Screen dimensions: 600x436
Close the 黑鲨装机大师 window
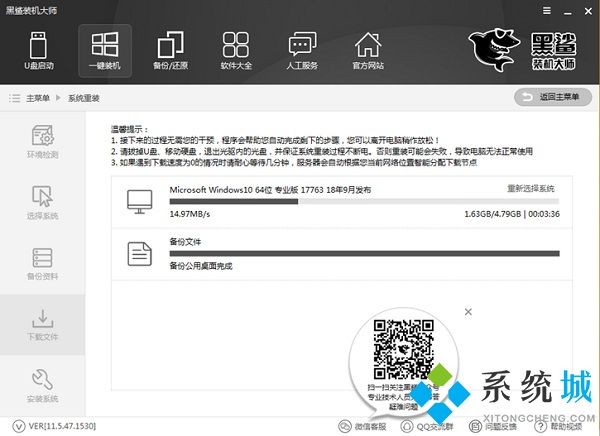pos(588,11)
